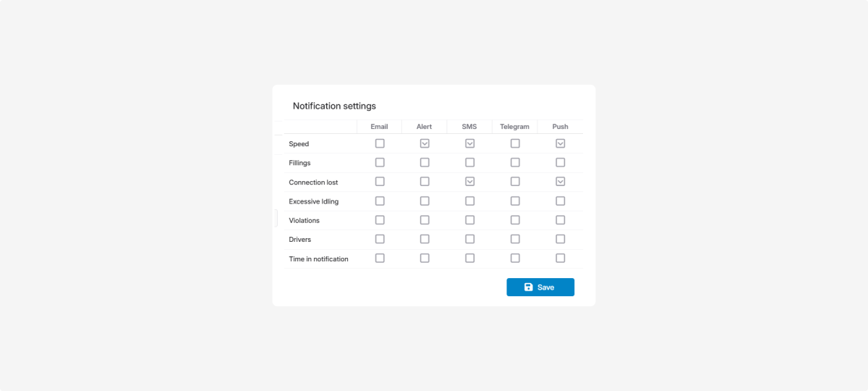Disable Push for Connection lost
Image resolution: width=868 pixels, height=391 pixels.
pos(560,182)
